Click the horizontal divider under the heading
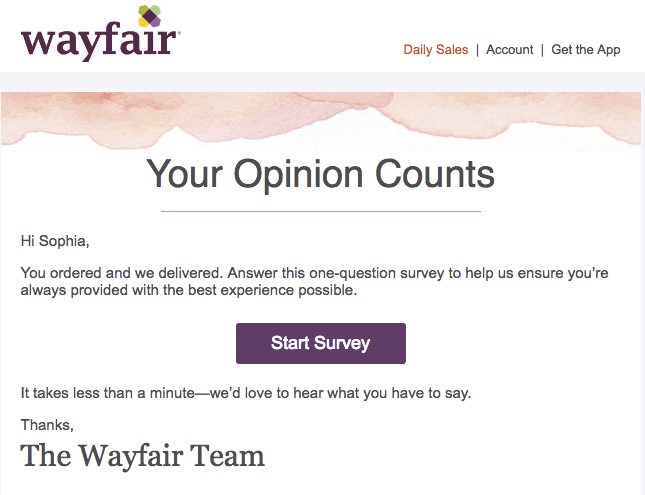This screenshot has width=645, height=495. (x=321, y=211)
